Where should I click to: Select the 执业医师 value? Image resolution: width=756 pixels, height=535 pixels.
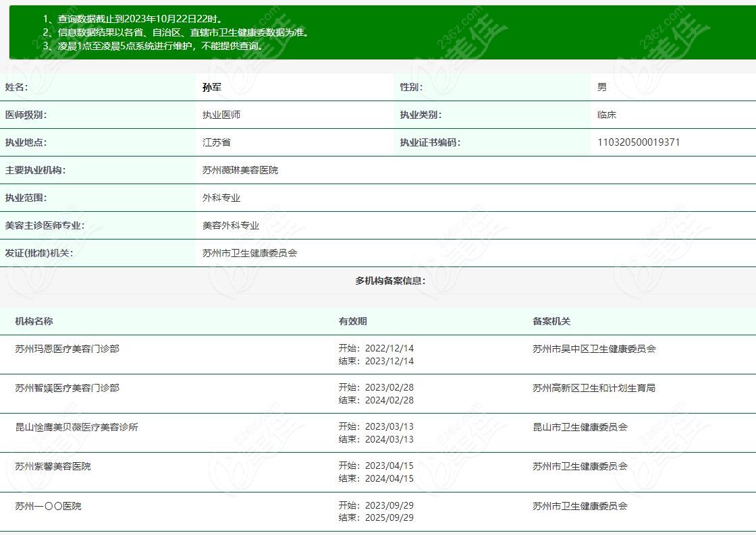pyautogui.click(x=221, y=115)
